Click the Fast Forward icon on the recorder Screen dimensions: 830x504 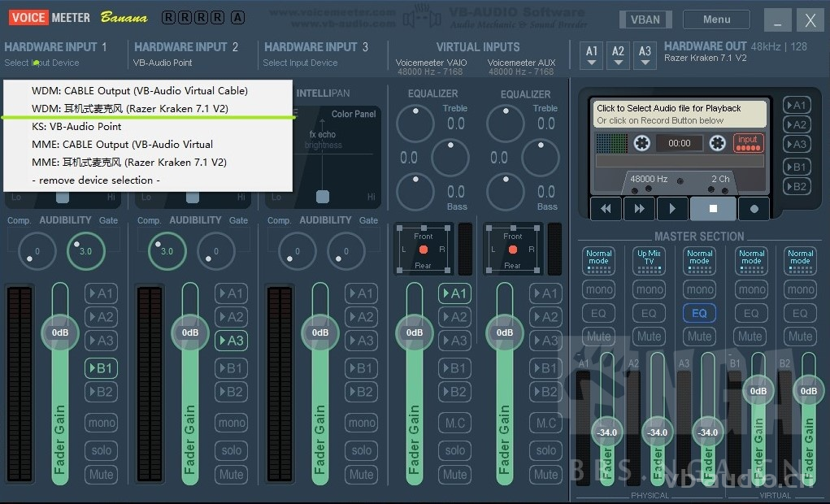point(639,208)
